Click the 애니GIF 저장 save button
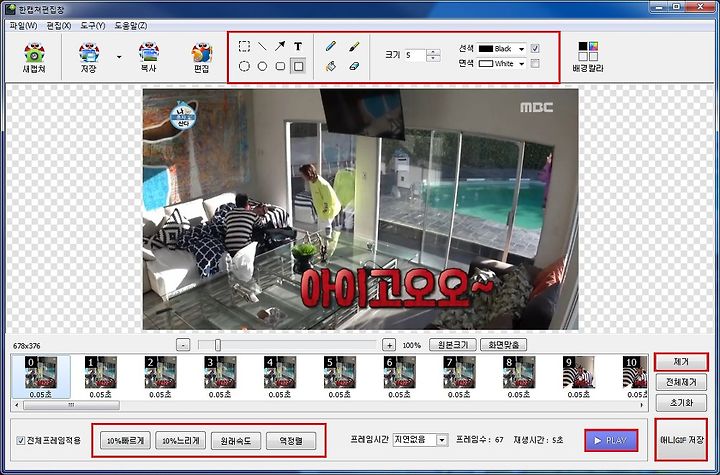Viewport: 720px width, 475px height. pyautogui.click(x=681, y=440)
